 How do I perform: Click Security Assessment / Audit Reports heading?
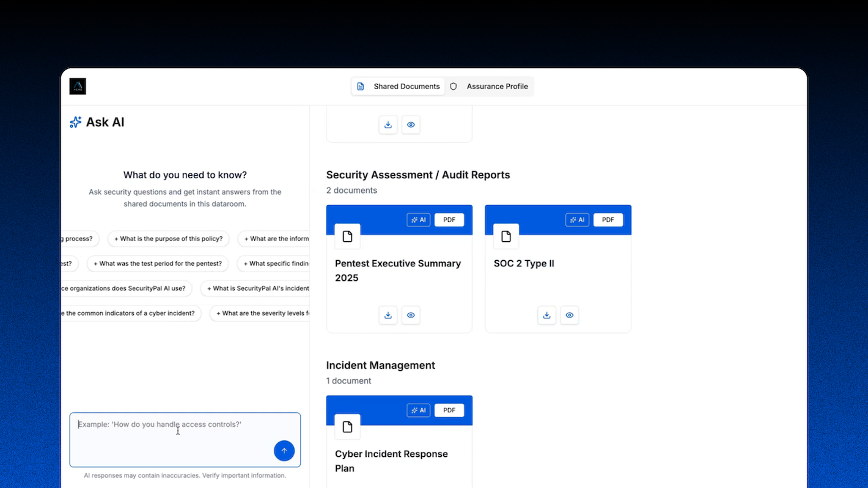coord(418,175)
